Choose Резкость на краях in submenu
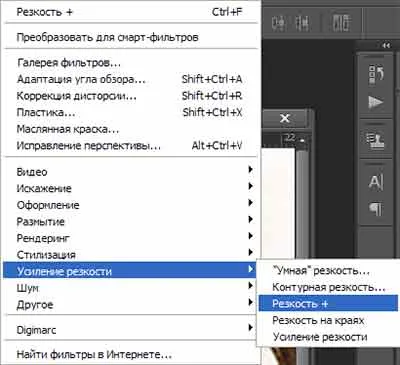This screenshot has height=365, width=400. click(x=328, y=320)
